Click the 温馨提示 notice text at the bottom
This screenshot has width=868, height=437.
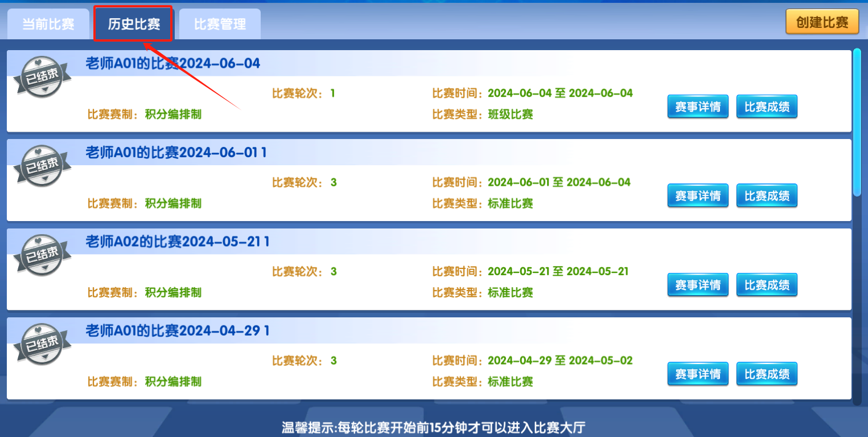tap(434, 427)
